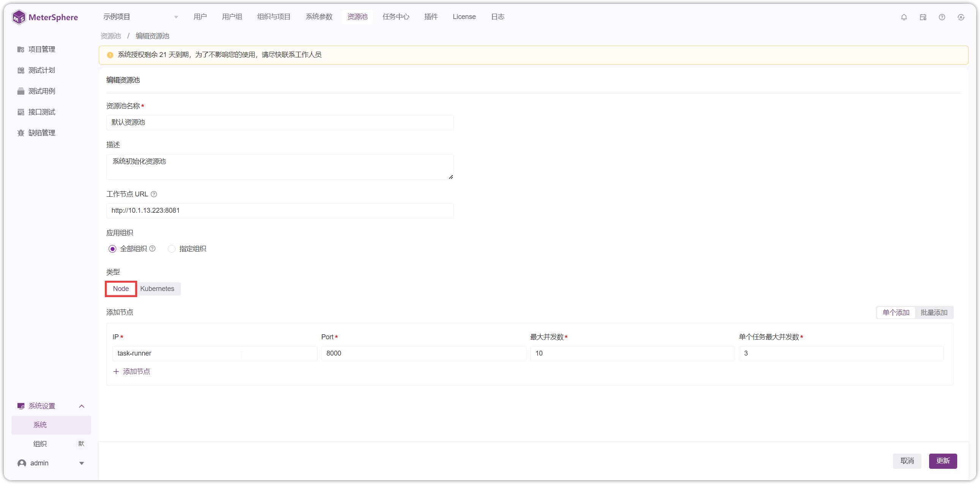This screenshot has height=484, width=980.
Task: Open the License tab
Action: tap(464, 17)
